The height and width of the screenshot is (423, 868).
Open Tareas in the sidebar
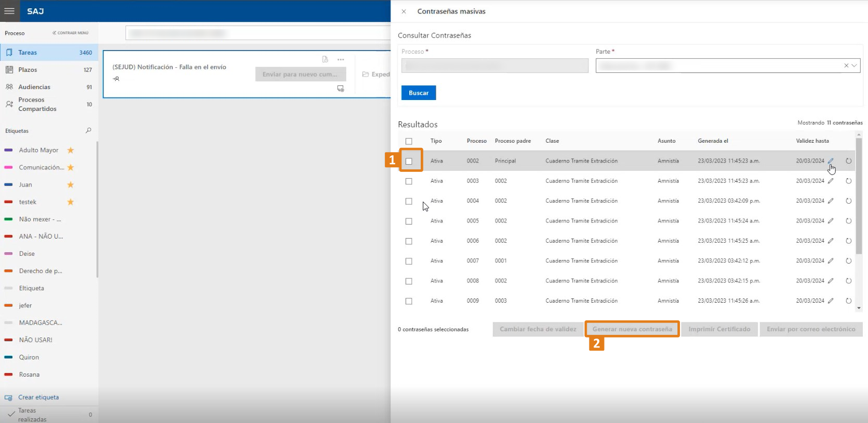click(x=49, y=53)
